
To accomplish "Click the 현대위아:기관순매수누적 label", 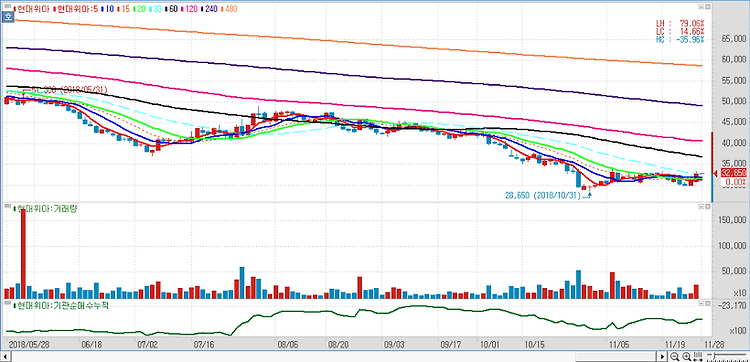I will (61, 305).
